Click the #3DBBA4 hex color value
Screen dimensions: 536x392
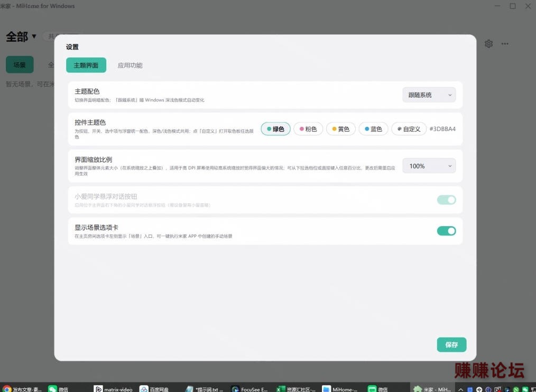(x=442, y=129)
